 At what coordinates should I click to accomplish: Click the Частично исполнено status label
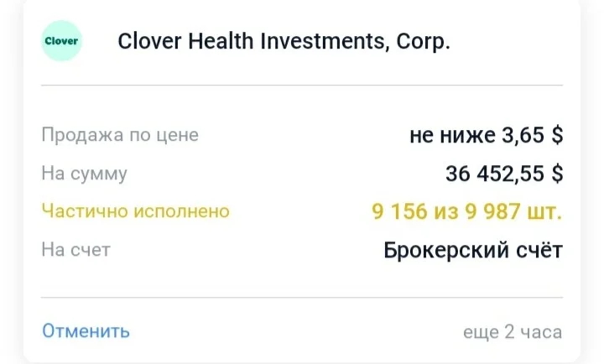tap(136, 211)
